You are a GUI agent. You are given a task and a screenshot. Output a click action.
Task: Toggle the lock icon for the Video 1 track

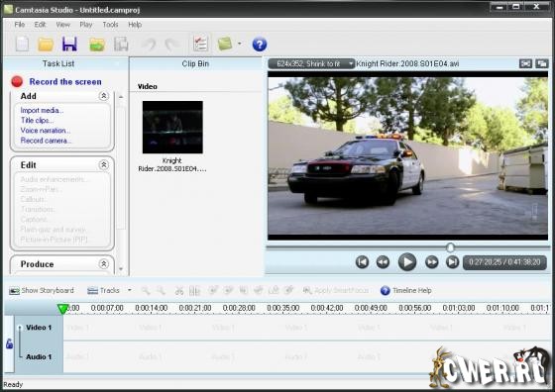tap(9, 343)
